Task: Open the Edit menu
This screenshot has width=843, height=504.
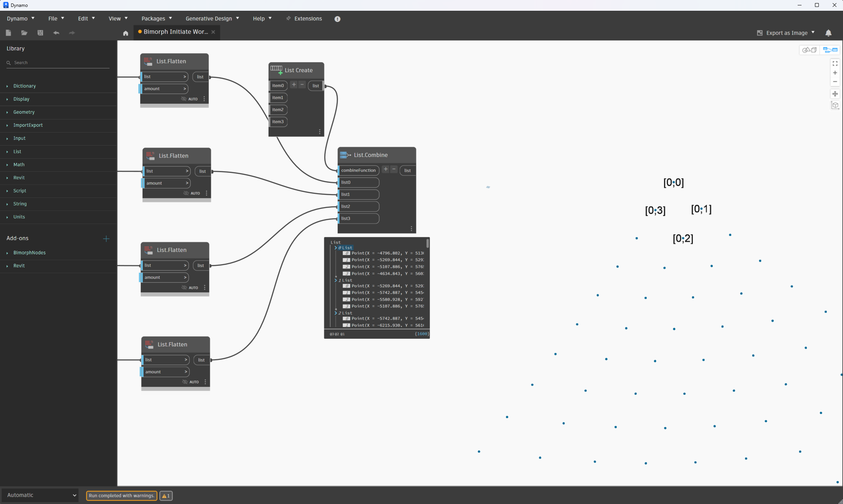Action: point(86,18)
